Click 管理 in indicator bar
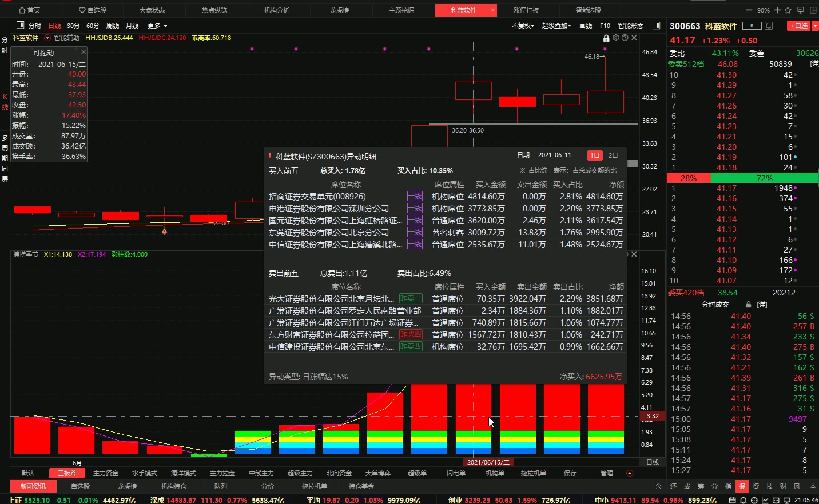Screen dimensions: 819x504 607,473
